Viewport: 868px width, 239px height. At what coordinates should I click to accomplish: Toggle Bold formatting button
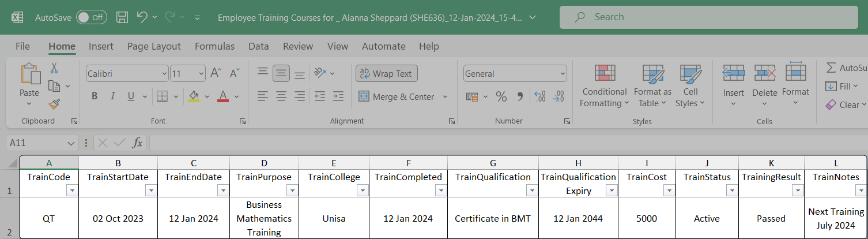95,96
